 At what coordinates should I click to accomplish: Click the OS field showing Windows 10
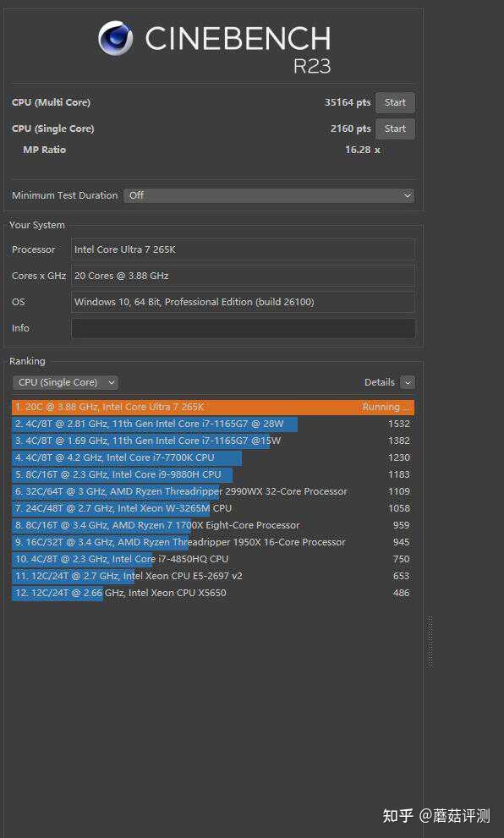click(244, 302)
